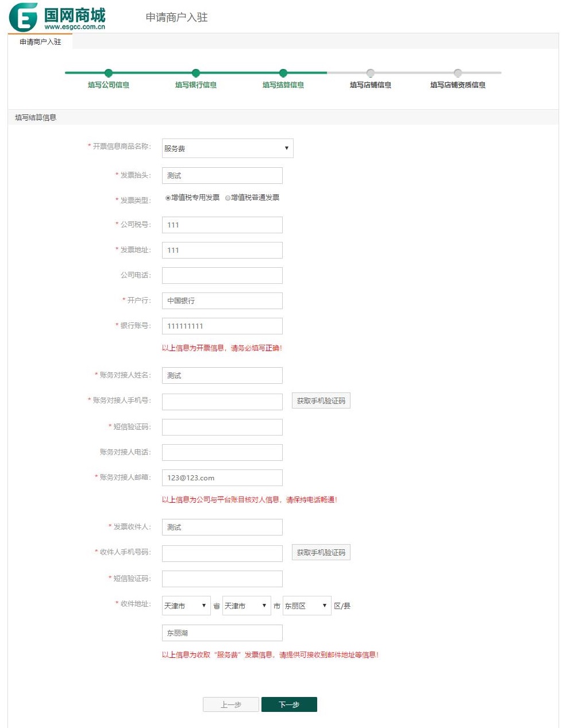Click 获取手机验证码 beside 账务对接人手机号
The height and width of the screenshot is (728, 566).
click(x=321, y=400)
